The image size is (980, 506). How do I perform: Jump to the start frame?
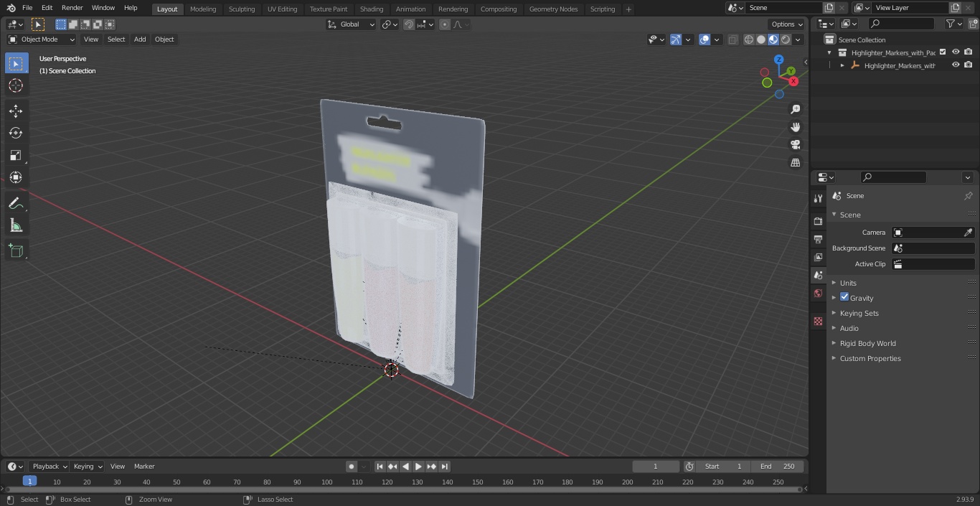380,467
